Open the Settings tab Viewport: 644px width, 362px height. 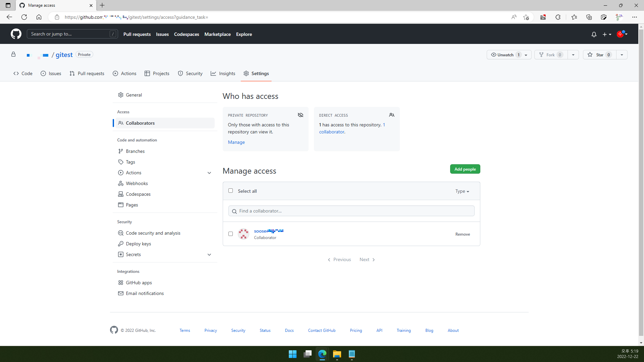click(256, 73)
